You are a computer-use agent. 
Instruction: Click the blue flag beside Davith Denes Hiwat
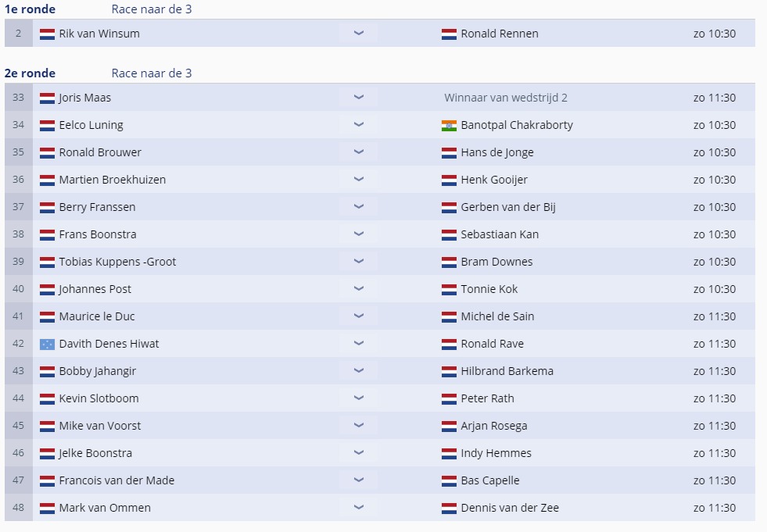[47, 345]
